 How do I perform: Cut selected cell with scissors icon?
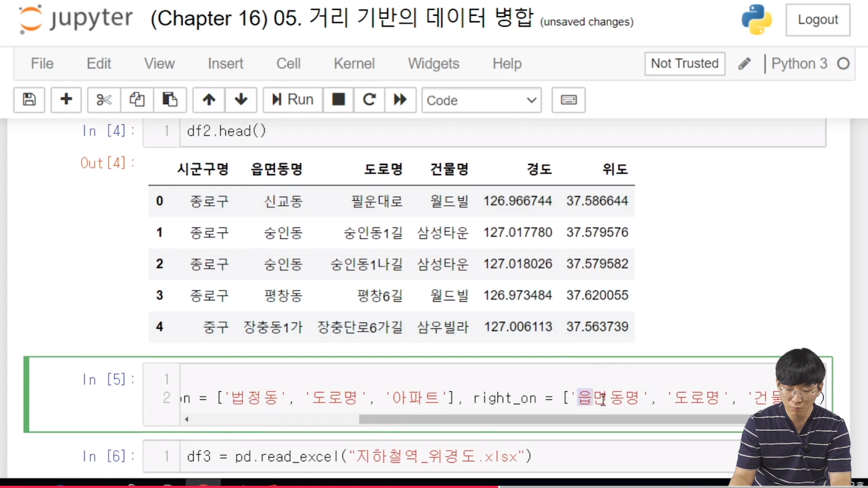[104, 99]
